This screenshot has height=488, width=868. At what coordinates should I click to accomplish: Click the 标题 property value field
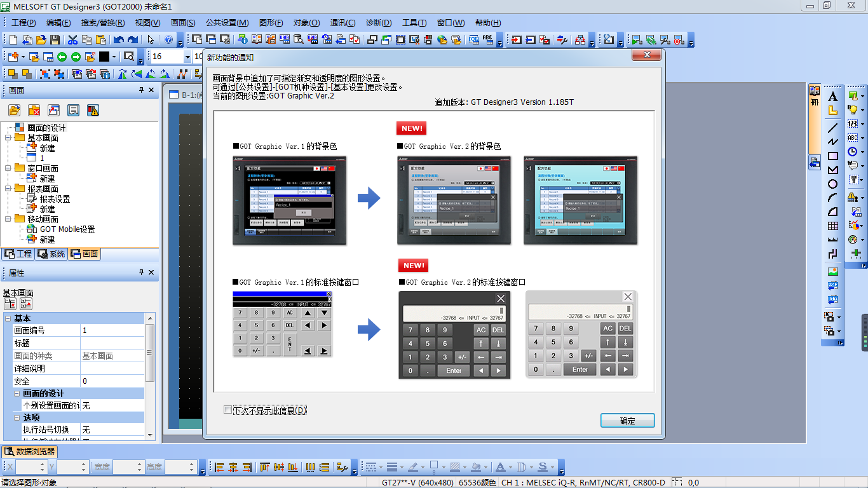pos(112,343)
